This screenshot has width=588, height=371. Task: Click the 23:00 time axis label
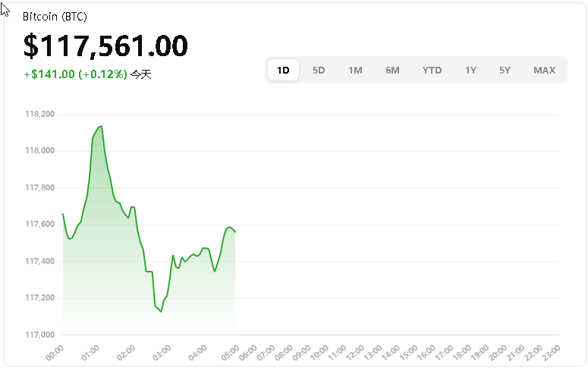tap(552, 352)
